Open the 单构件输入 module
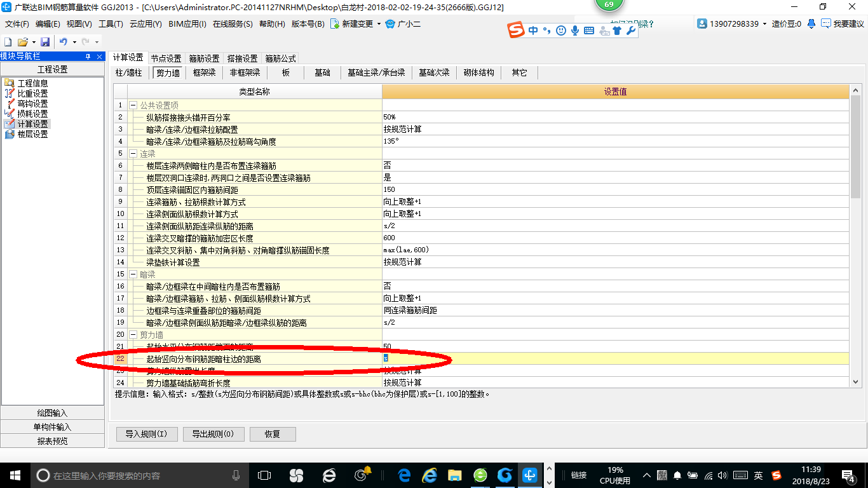The width and height of the screenshot is (868, 488). 53,427
